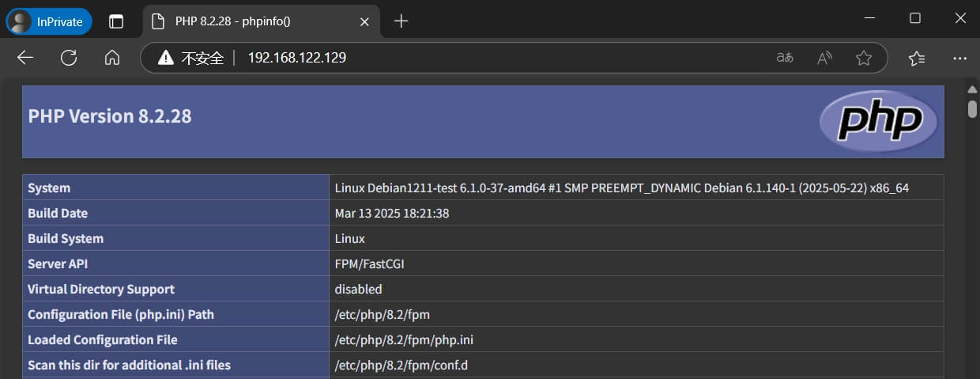Image resolution: width=980 pixels, height=379 pixels.
Task: Open the translate page icon
Action: tap(785, 58)
